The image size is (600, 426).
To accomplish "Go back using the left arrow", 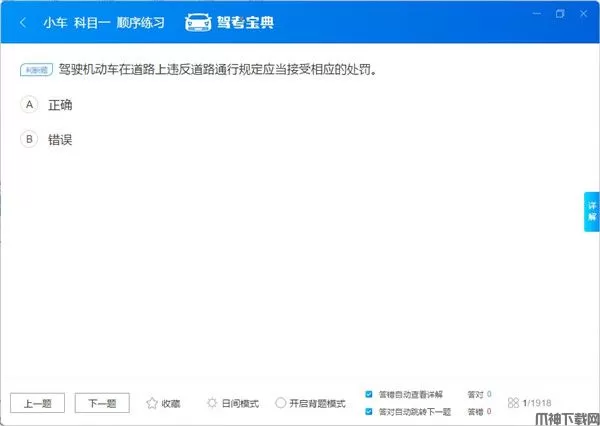I will point(23,23).
